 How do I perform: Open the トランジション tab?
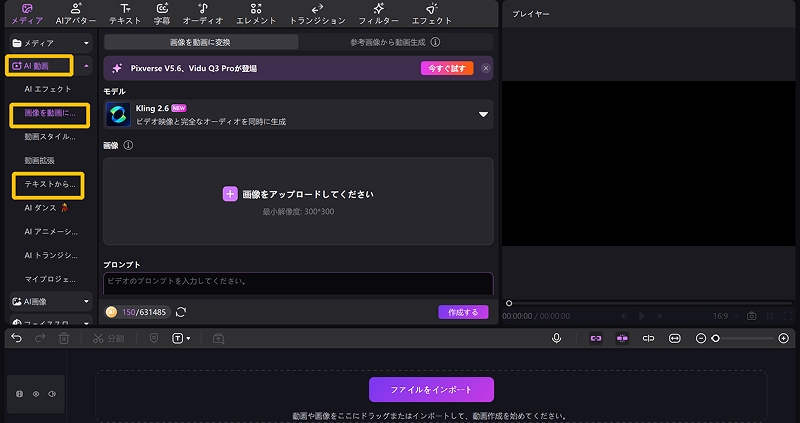point(317,14)
